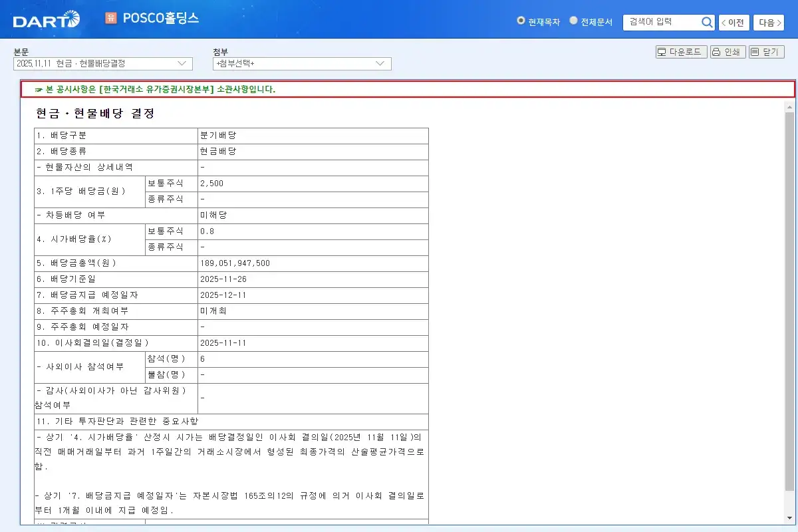Click the 참석(명) label
798x532 pixels.
pyautogui.click(x=166, y=359)
